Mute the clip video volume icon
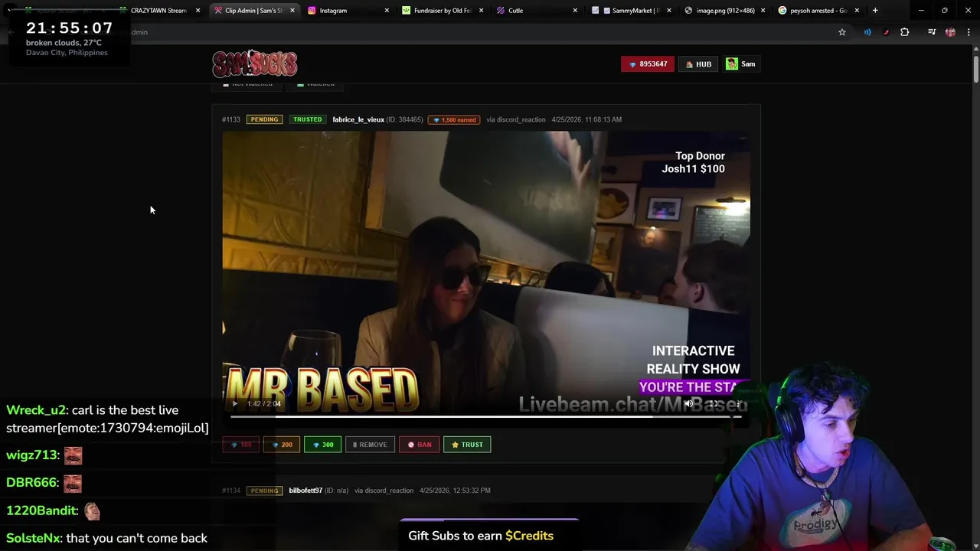Screen dimensions: 980x551 coord(689,403)
